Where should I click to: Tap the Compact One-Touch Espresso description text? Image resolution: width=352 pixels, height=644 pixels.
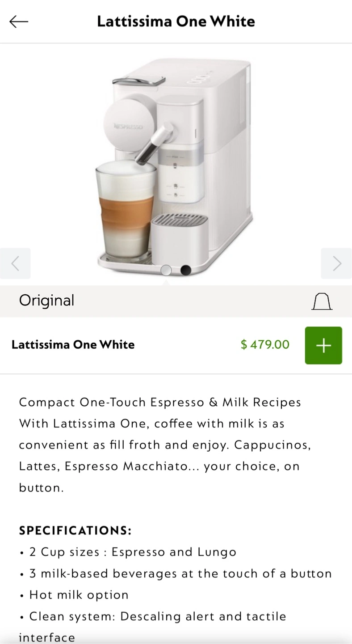(165, 445)
